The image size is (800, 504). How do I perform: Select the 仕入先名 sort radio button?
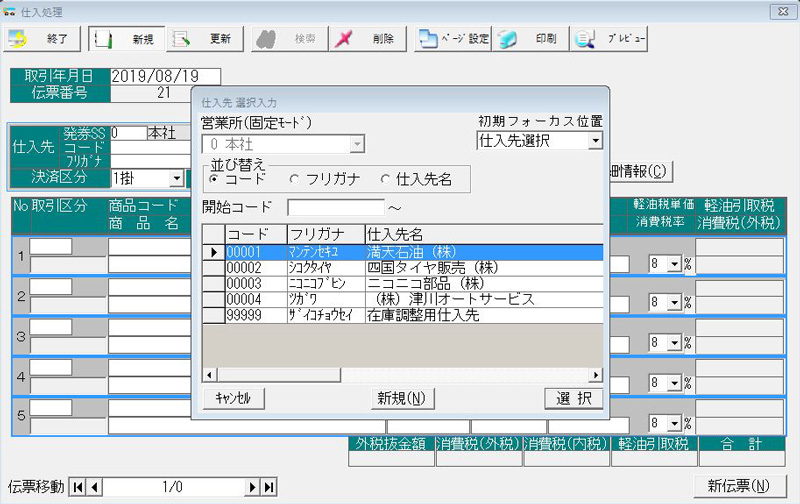(386, 180)
